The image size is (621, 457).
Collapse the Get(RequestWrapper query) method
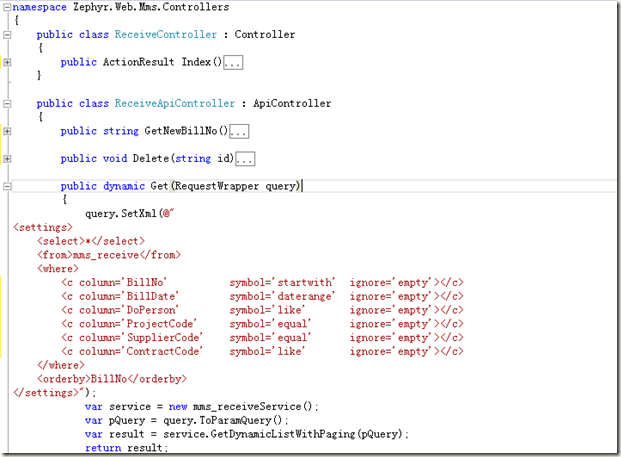(8, 186)
